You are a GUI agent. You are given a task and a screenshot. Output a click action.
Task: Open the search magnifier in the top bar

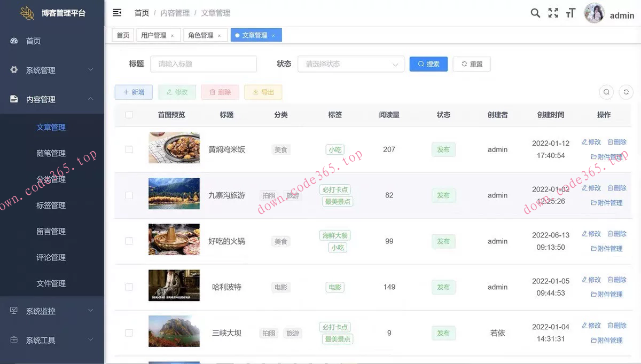[535, 13]
